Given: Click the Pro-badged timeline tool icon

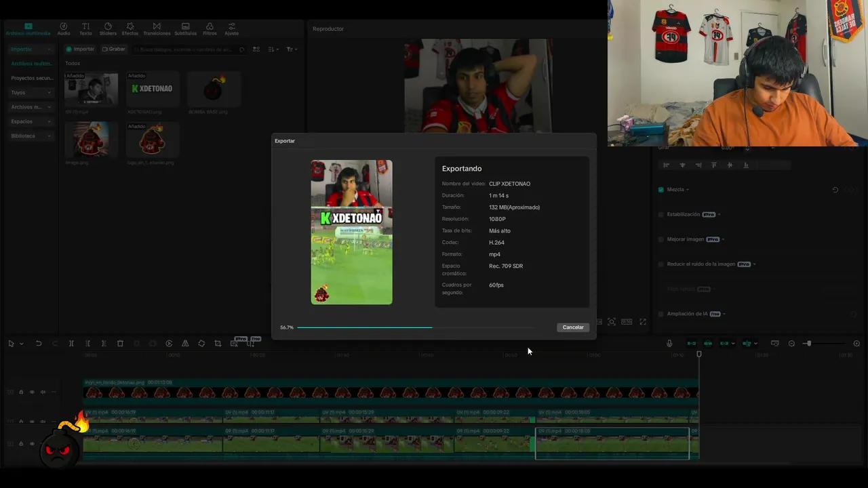Looking at the screenshot, I should [x=235, y=343].
